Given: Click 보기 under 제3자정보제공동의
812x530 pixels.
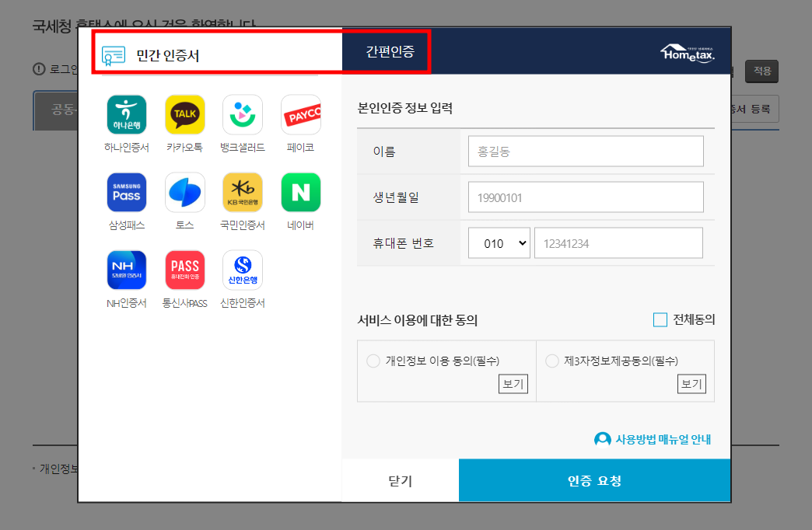Looking at the screenshot, I should (x=692, y=384).
